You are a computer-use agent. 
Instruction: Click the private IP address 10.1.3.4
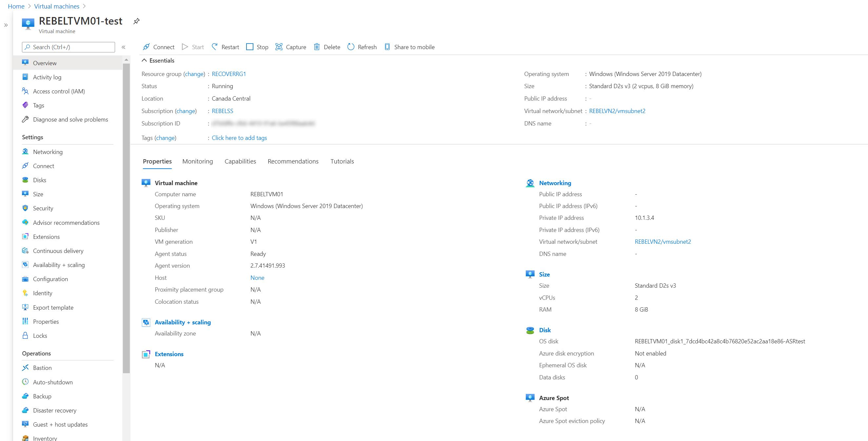pyautogui.click(x=644, y=218)
